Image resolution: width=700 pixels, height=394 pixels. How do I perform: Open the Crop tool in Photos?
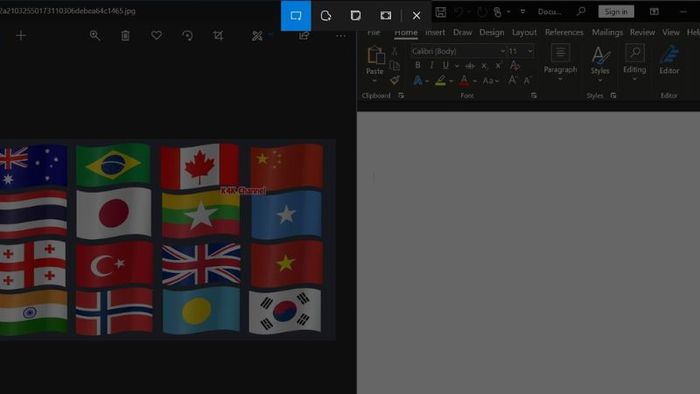(218, 35)
